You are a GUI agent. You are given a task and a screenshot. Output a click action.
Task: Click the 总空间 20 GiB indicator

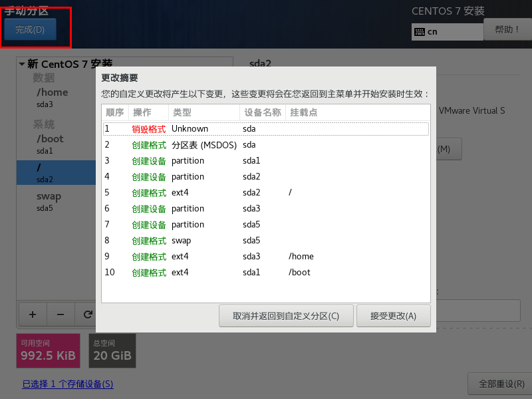112,350
